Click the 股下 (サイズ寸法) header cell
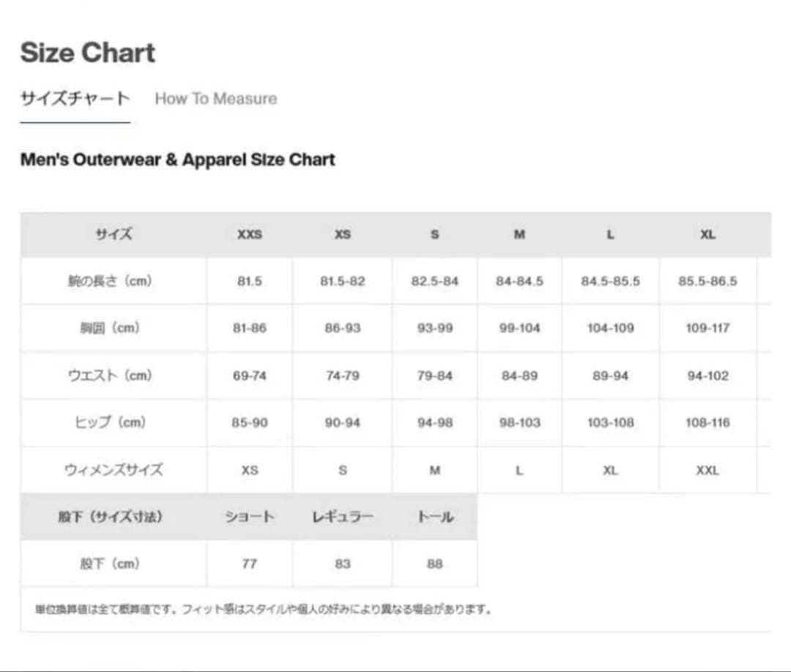 (x=110, y=517)
